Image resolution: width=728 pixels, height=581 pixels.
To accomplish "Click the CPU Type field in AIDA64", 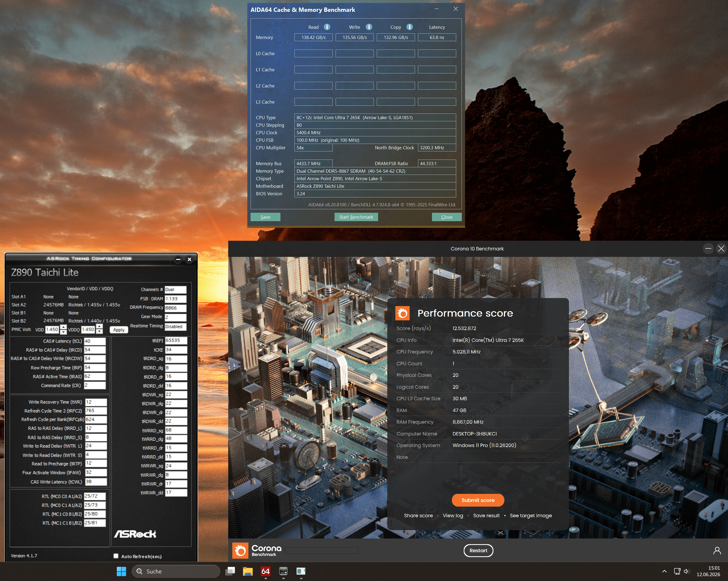I will tap(375, 118).
